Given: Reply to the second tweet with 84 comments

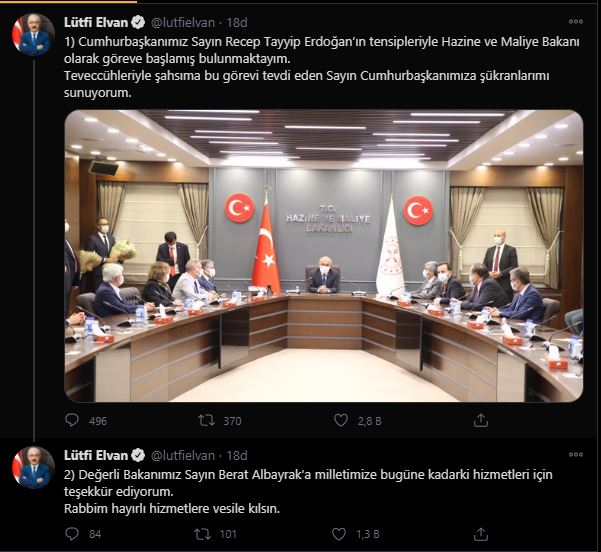Looking at the screenshot, I should (72, 534).
